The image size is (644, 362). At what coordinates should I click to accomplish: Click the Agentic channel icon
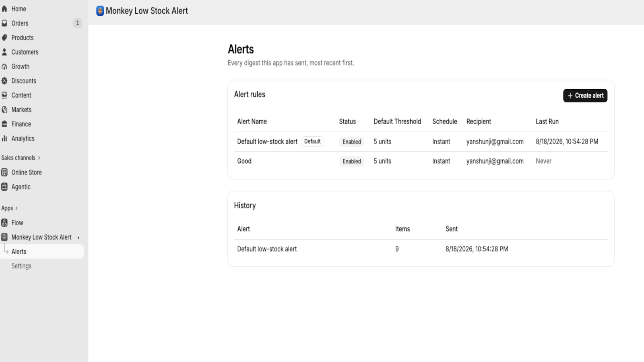4,187
